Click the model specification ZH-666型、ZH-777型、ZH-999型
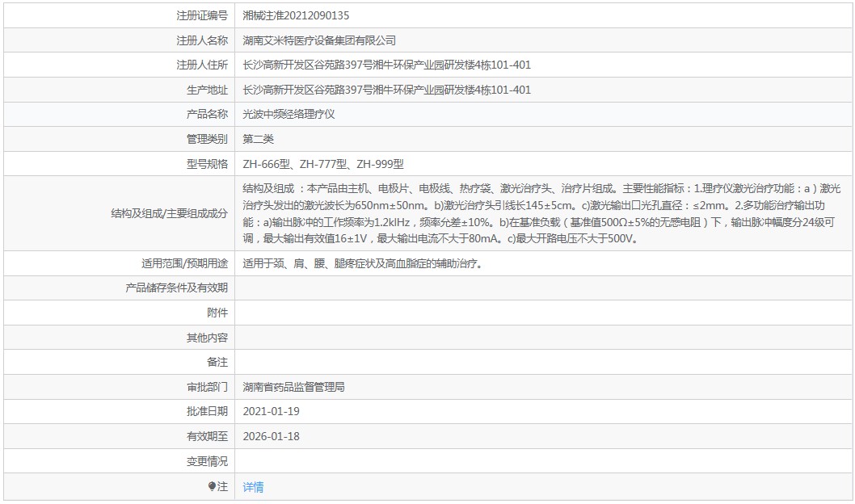The image size is (855, 504). 323,164
